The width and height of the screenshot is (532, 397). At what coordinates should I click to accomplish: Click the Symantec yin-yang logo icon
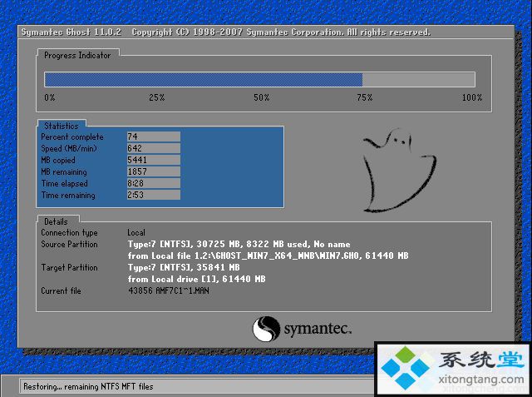(x=266, y=329)
